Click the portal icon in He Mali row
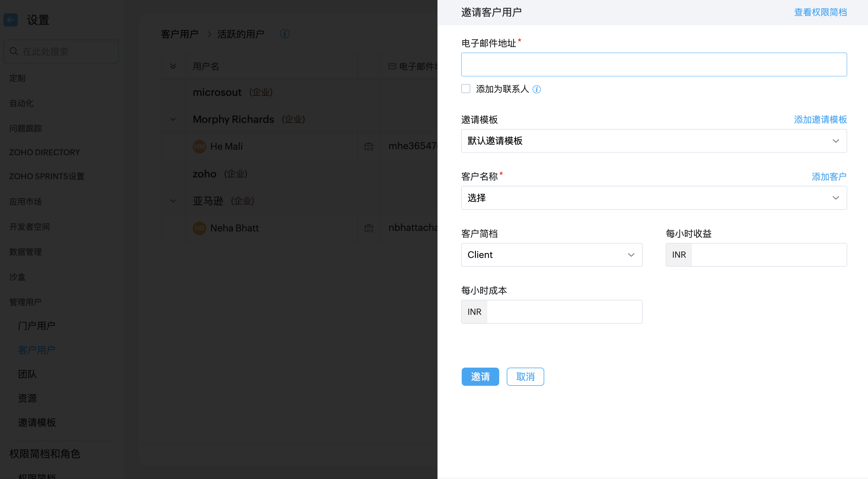868x479 pixels. coord(368,147)
